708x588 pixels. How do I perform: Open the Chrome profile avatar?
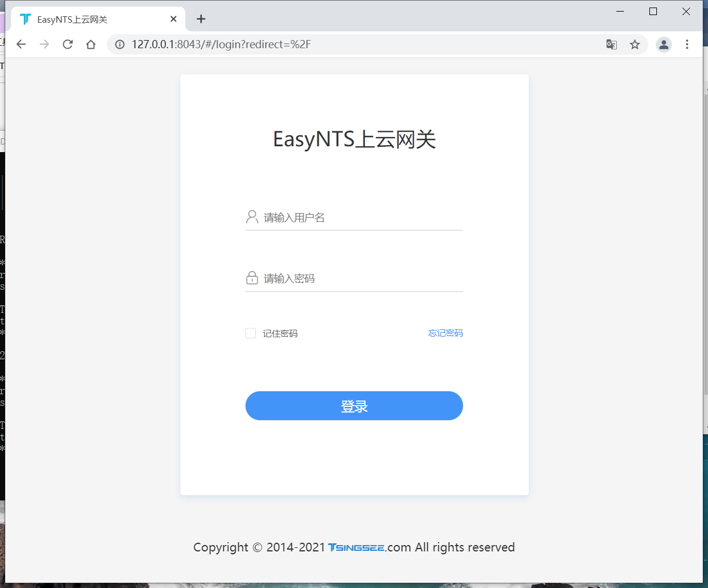coord(664,44)
